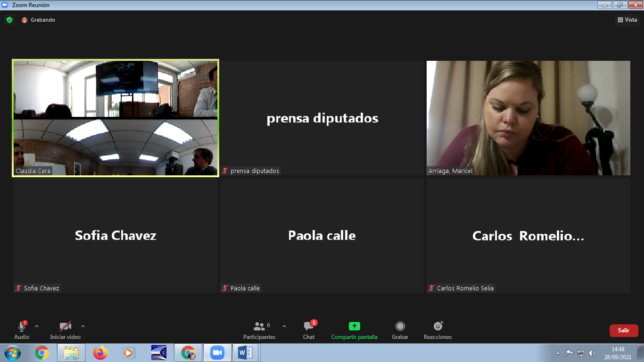The height and width of the screenshot is (362, 644).
Task: Open the Chrome with profile picture taskbar icon
Action: pos(188,353)
